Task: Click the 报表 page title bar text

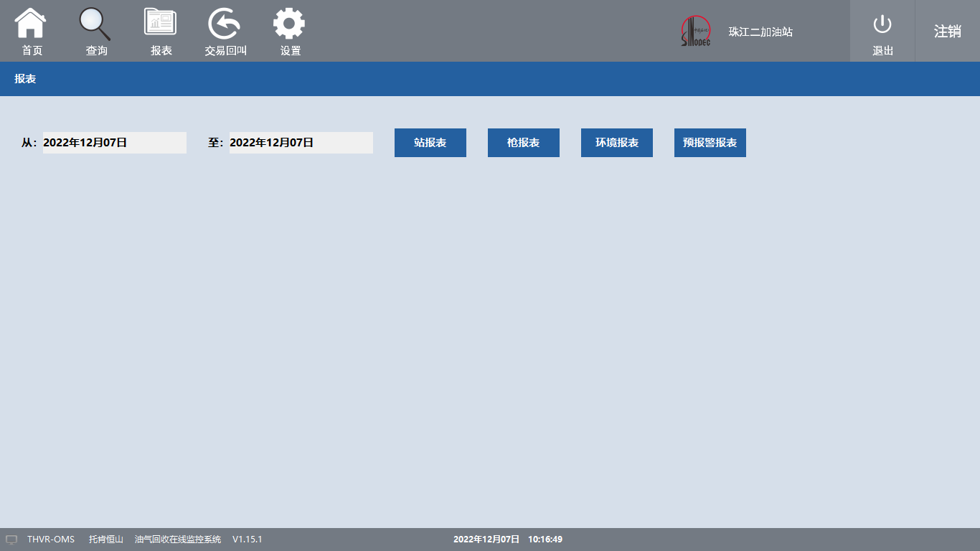Action: click(25, 79)
